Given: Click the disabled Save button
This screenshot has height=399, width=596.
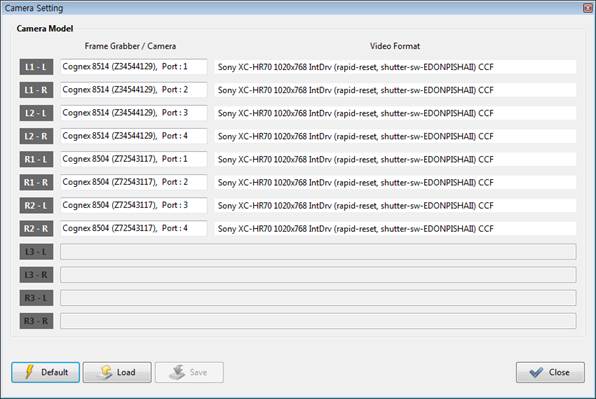Looking at the screenshot, I should click(x=189, y=372).
